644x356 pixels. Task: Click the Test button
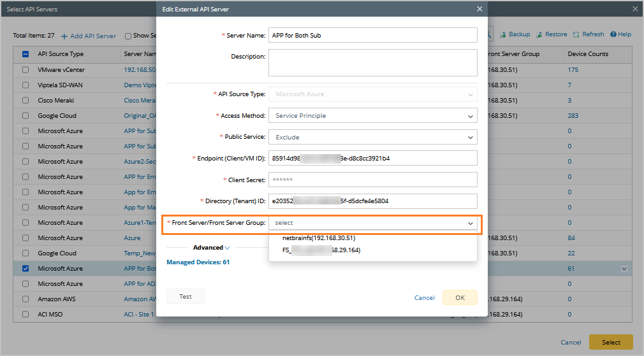[x=186, y=297]
